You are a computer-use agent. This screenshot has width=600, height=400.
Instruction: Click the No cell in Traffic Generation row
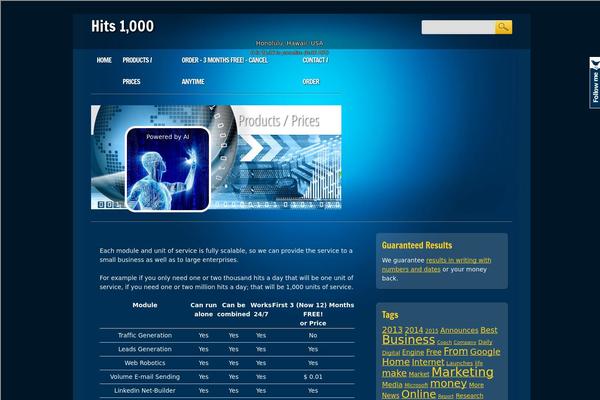point(313,335)
